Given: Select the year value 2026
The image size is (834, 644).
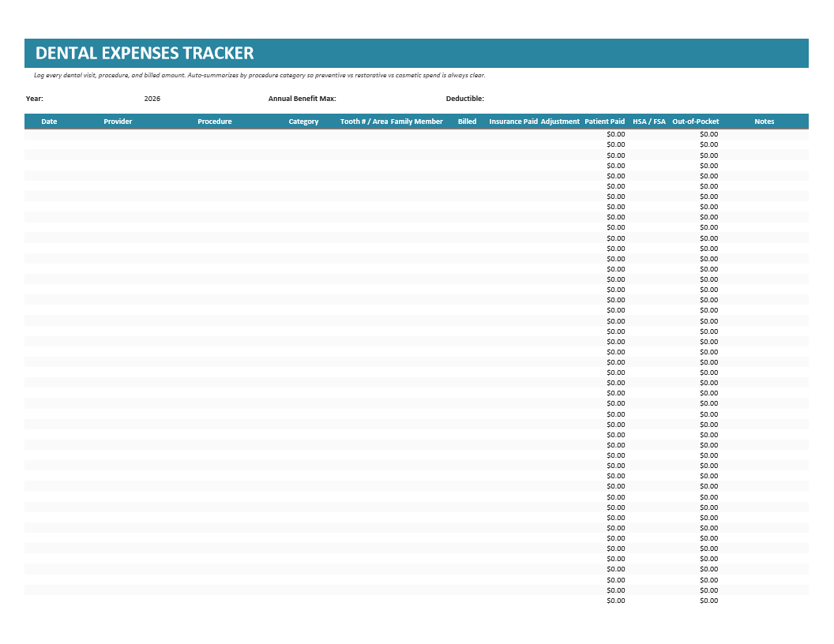Looking at the screenshot, I should tap(152, 99).
